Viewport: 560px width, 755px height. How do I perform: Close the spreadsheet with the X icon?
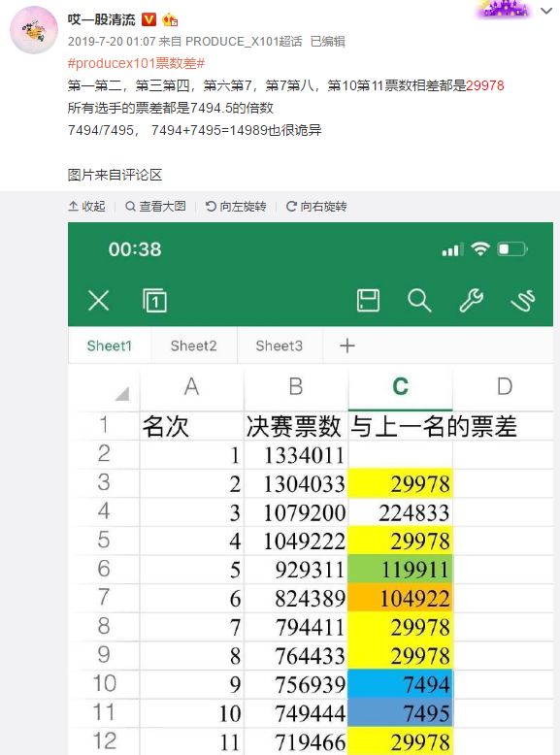click(99, 301)
